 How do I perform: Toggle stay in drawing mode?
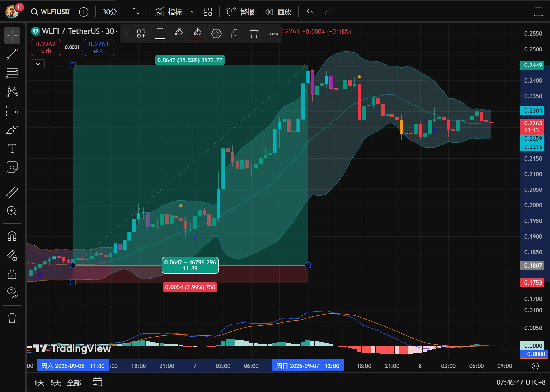pos(12,255)
